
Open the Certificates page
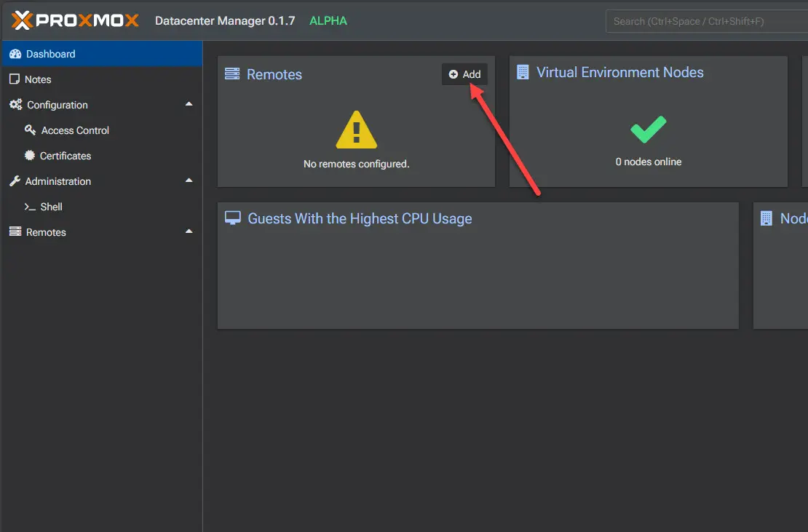(66, 156)
